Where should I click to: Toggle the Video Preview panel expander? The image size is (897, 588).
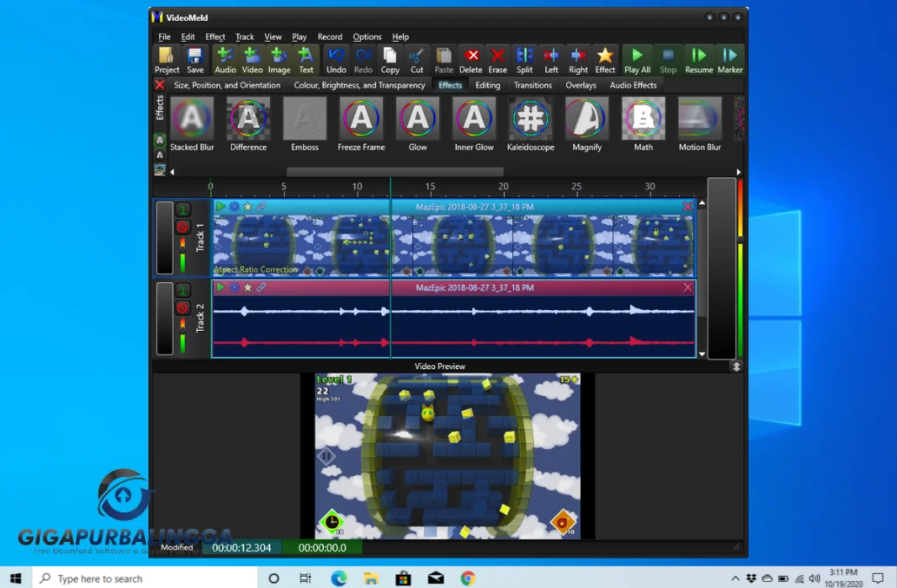pos(736,367)
